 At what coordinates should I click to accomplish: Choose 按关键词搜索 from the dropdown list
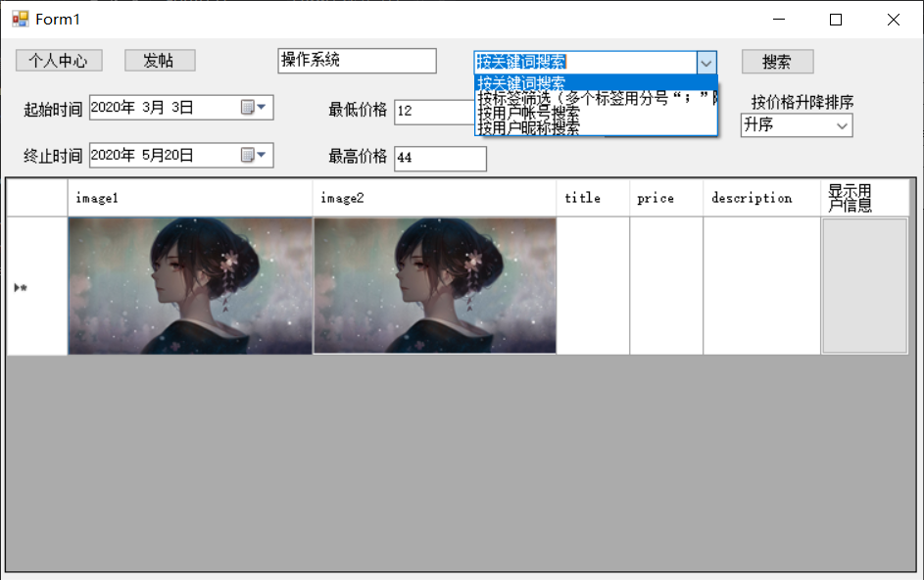pos(596,83)
